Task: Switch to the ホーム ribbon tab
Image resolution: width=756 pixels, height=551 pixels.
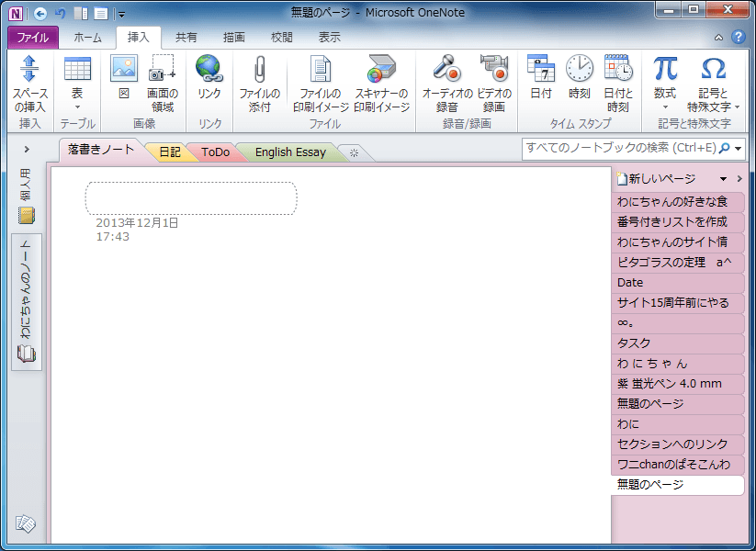Action: click(88, 37)
